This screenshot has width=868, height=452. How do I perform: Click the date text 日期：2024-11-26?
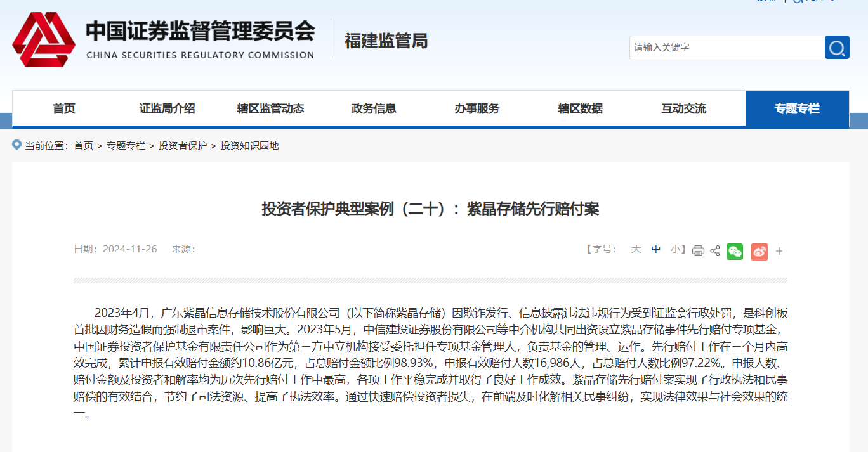coord(115,249)
